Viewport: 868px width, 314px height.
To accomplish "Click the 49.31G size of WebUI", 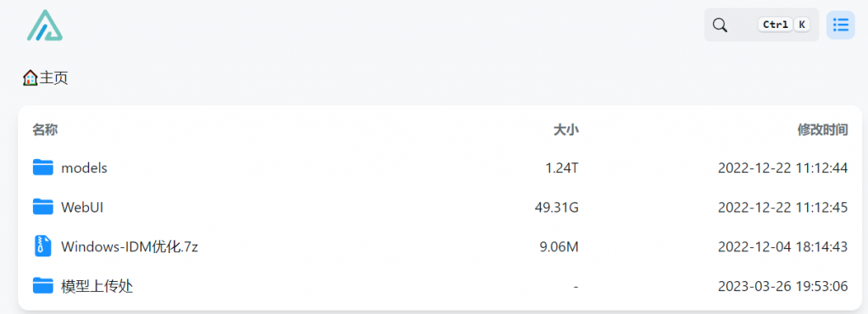I will click(557, 208).
